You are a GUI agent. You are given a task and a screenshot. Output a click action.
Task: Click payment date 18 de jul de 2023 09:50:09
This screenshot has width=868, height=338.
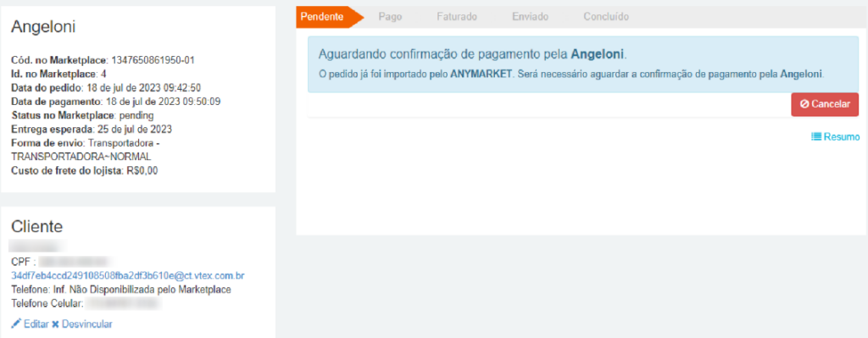[x=163, y=102]
